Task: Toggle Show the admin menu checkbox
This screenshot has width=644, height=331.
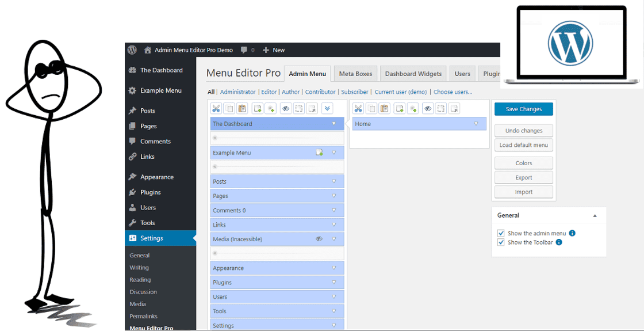Action: (501, 233)
